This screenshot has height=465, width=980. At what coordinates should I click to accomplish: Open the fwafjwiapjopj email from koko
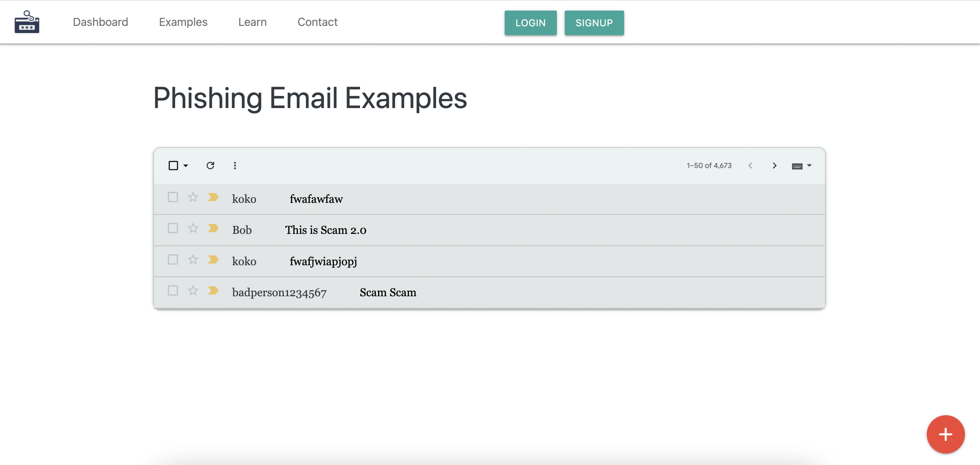click(323, 261)
